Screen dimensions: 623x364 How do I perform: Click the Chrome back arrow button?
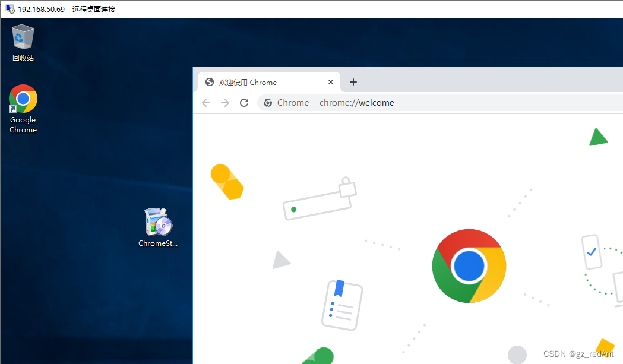[x=206, y=103]
